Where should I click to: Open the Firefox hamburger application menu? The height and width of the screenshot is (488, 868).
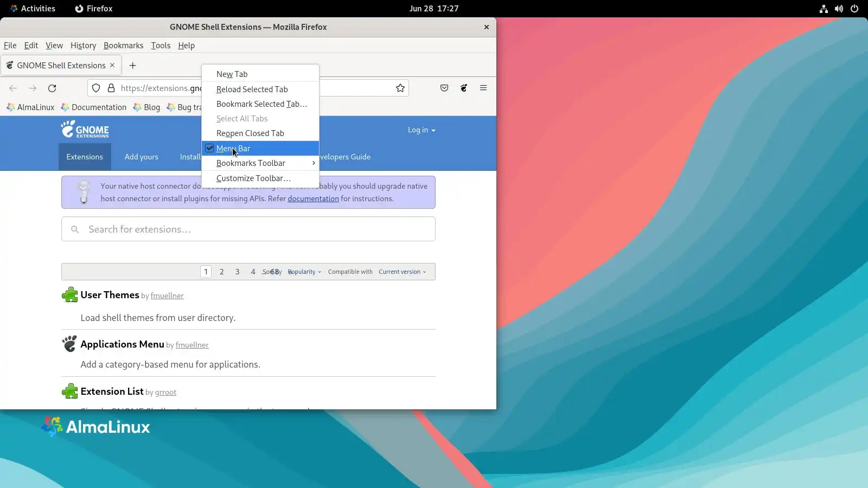(483, 88)
